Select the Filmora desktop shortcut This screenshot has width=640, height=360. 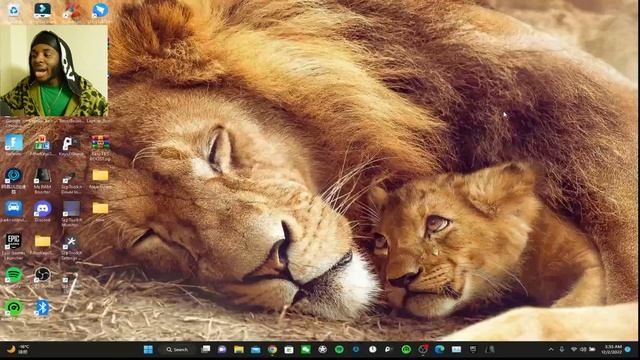click(42, 11)
